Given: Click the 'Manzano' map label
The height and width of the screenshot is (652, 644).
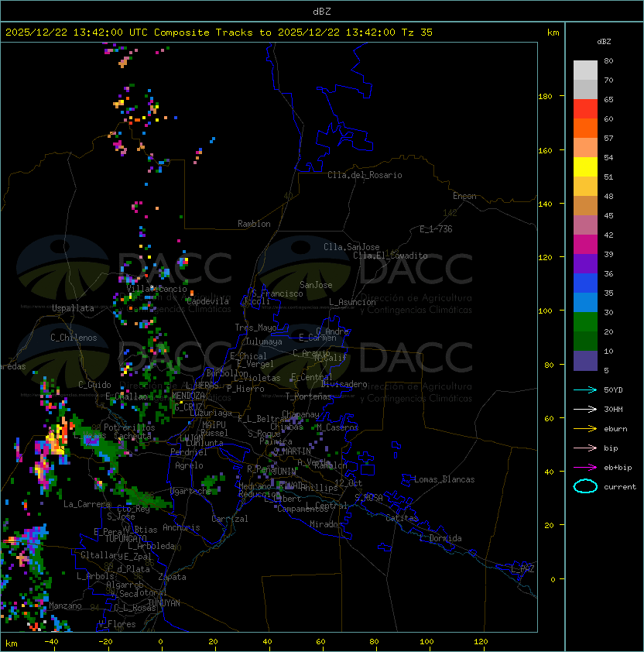Looking at the screenshot, I should pos(65,606).
